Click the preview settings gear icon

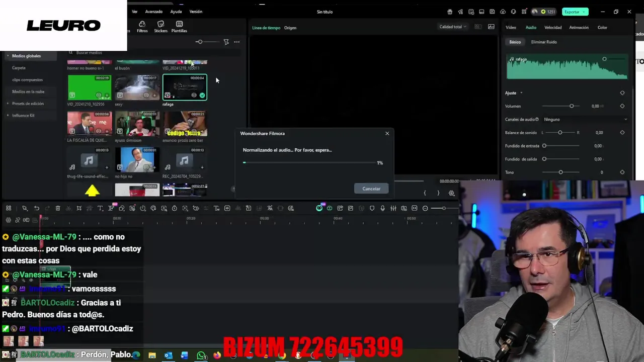pos(451,193)
